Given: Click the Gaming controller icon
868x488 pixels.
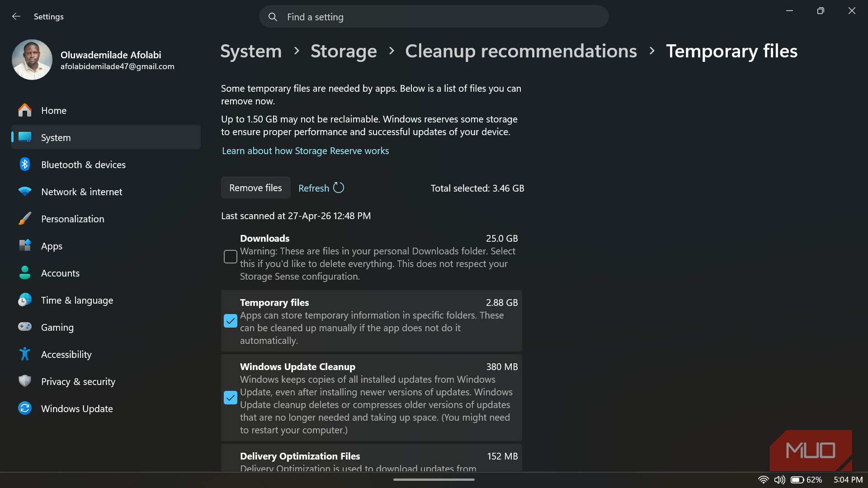Looking at the screenshot, I should pyautogui.click(x=25, y=327).
